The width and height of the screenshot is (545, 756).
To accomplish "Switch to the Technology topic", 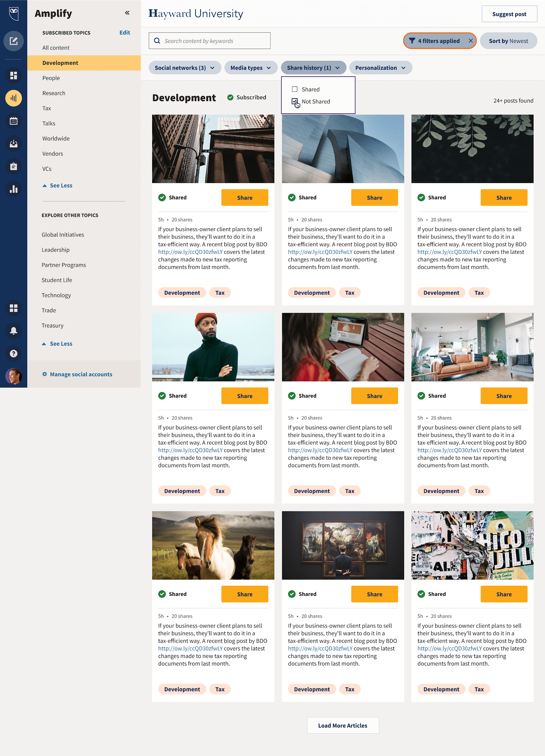I will click(x=56, y=295).
